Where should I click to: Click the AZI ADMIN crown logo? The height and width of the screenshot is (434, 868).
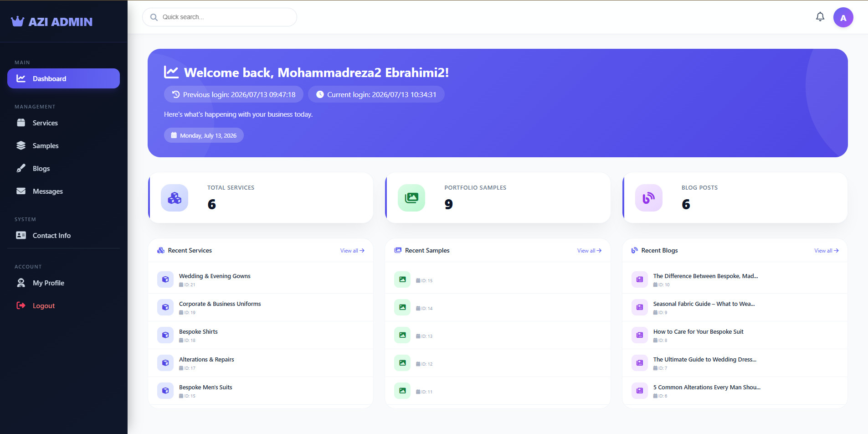[x=17, y=21]
